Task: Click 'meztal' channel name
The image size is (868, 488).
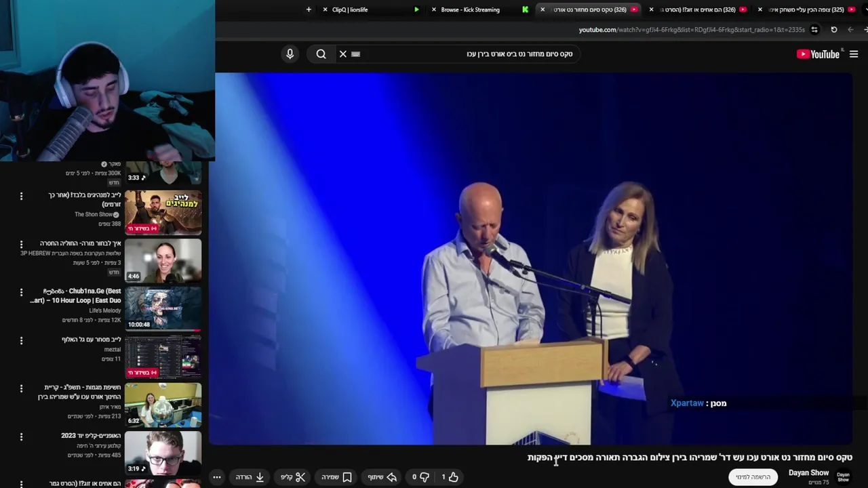Action: tap(113, 350)
